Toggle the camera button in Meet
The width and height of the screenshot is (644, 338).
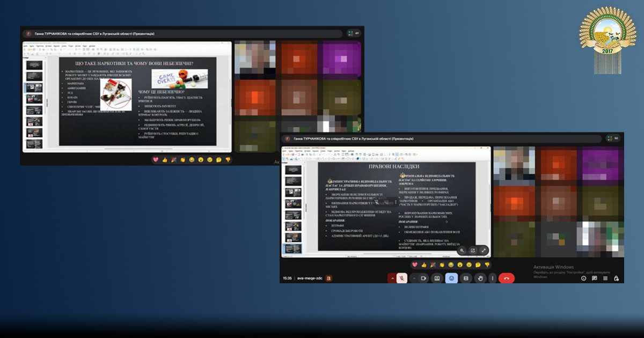[x=423, y=278]
